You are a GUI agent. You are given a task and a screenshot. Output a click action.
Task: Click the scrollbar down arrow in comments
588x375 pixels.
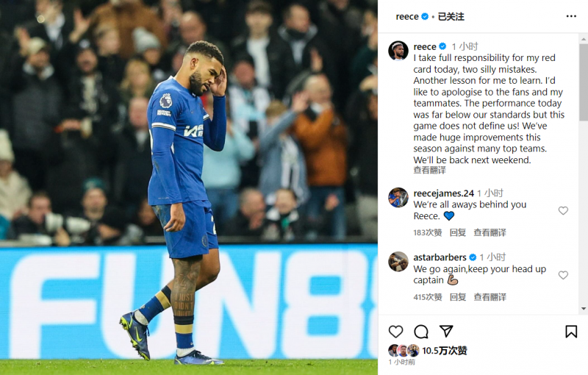tap(584, 309)
